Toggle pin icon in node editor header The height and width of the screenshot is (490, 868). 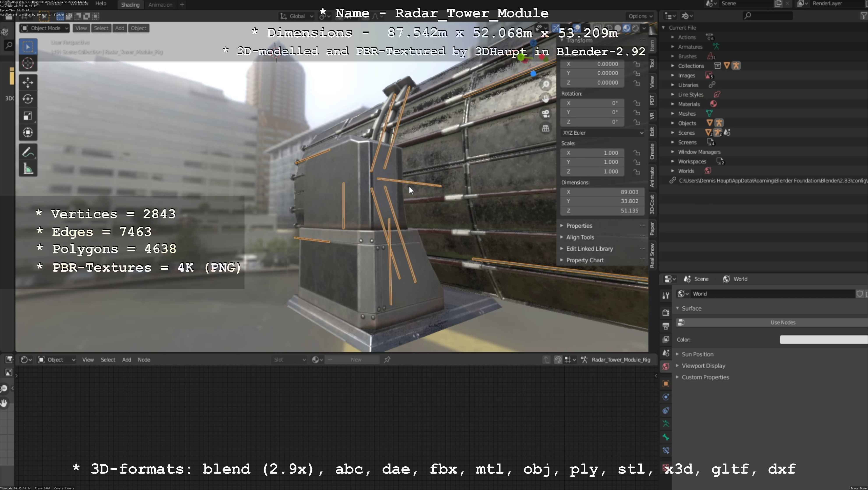(387, 360)
